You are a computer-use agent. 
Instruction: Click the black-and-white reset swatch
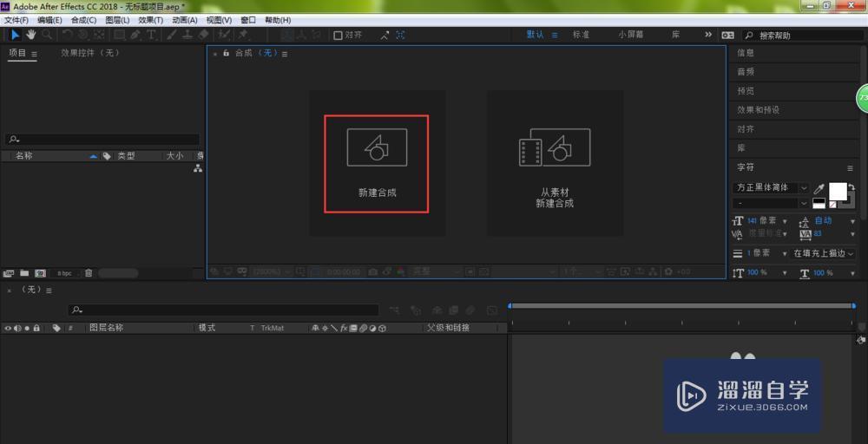click(x=819, y=204)
